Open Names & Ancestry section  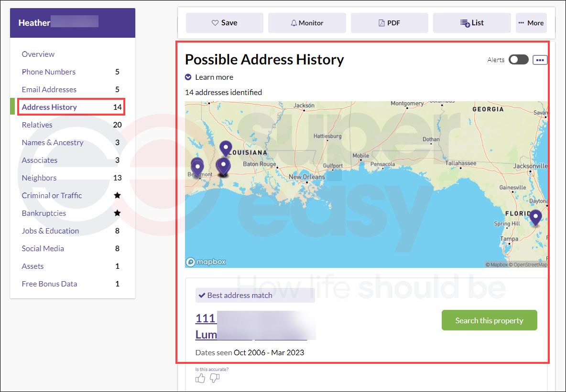[x=52, y=142]
